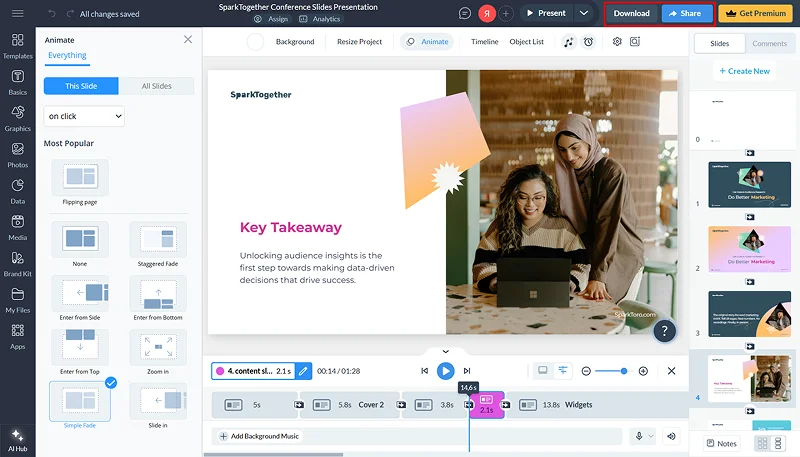The height and width of the screenshot is (457, 800).
Task: Switch animation scope to All Slides
Action: point(156,86)
